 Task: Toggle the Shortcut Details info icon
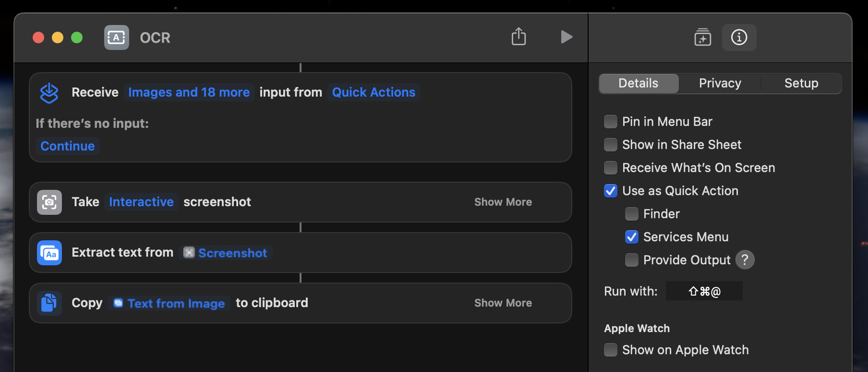[739, 37]
